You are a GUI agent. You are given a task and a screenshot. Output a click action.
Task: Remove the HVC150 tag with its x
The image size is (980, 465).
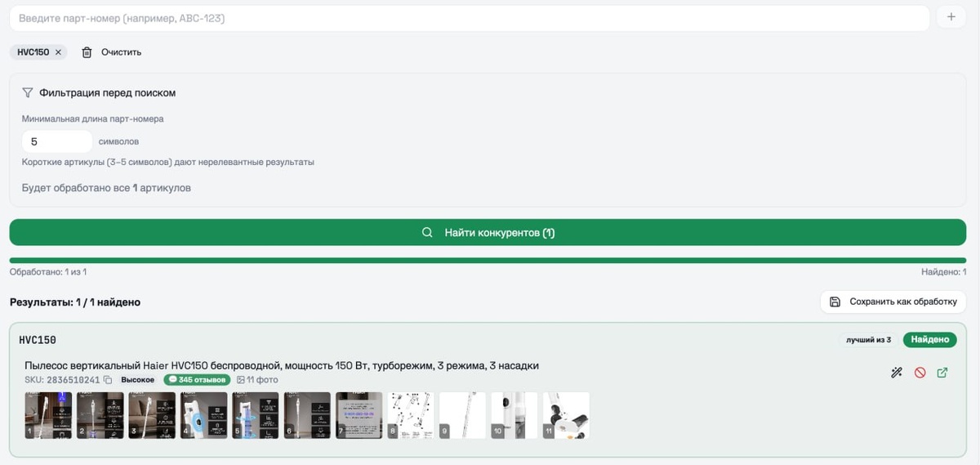(58, 52)
